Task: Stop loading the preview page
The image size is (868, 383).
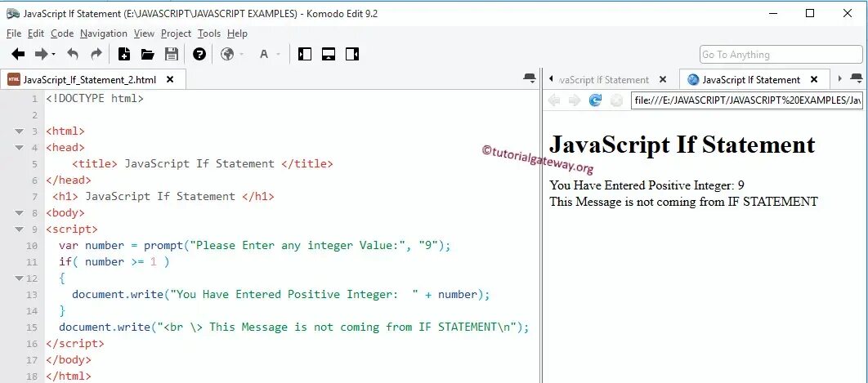Action: [616, 100]
